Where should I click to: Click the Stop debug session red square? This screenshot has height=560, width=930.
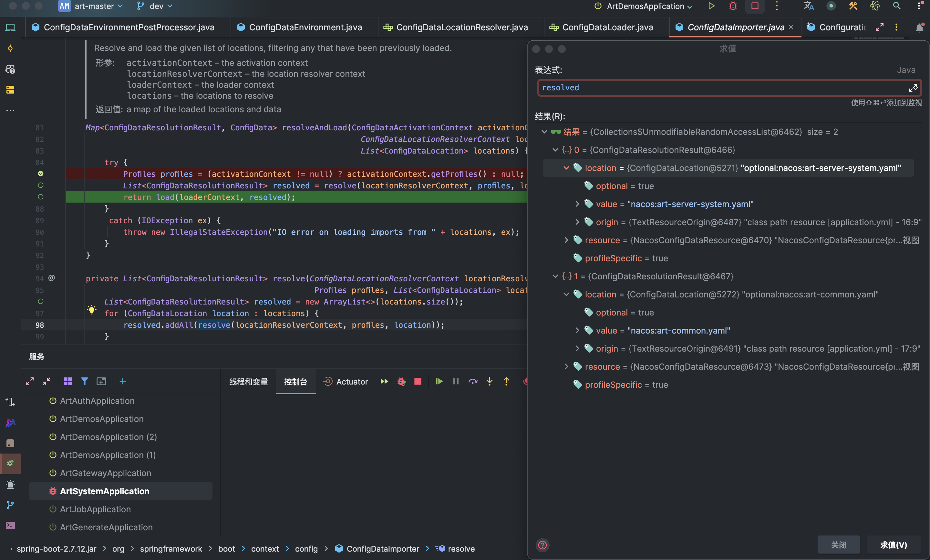point(418,382)
